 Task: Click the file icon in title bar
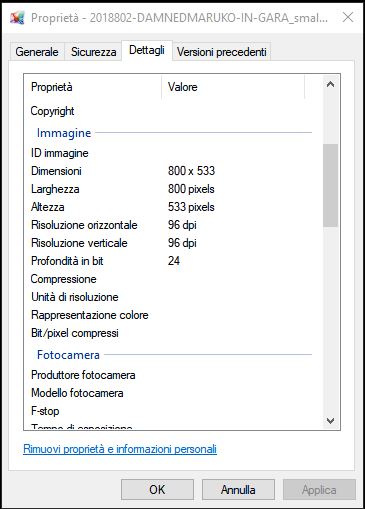pos(17,17)
